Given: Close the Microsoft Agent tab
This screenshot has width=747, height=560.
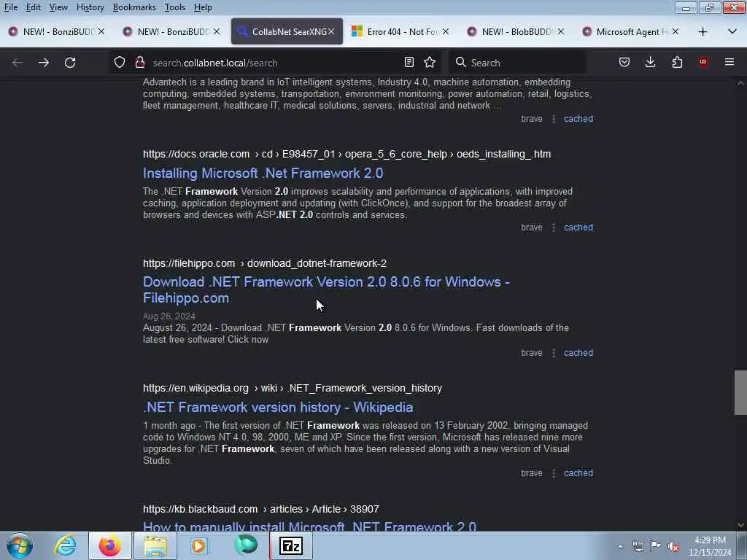Looking at the screenshot, I should pos(675,31).
